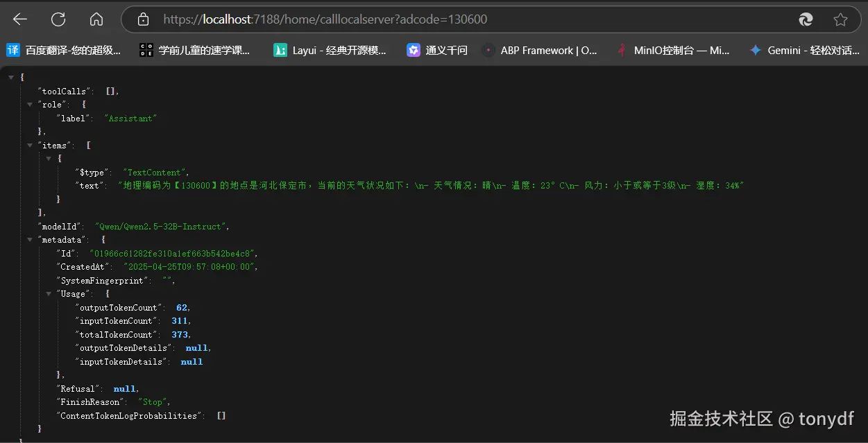
Task: Open the MinIO控制台 bookmark
Action: pyautogui.click(x=673, y=50)
